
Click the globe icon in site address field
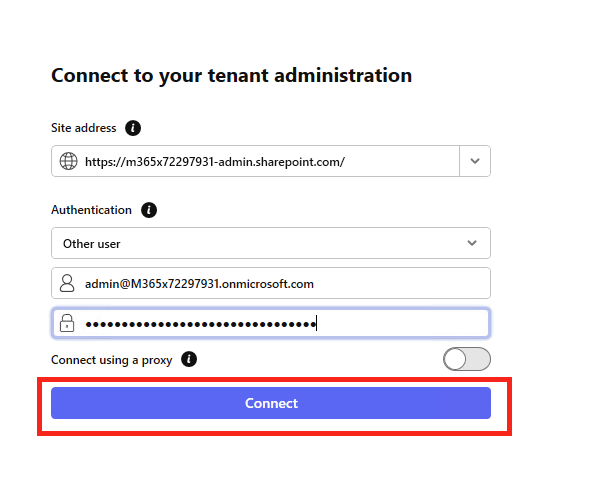[x=68, y=161]
